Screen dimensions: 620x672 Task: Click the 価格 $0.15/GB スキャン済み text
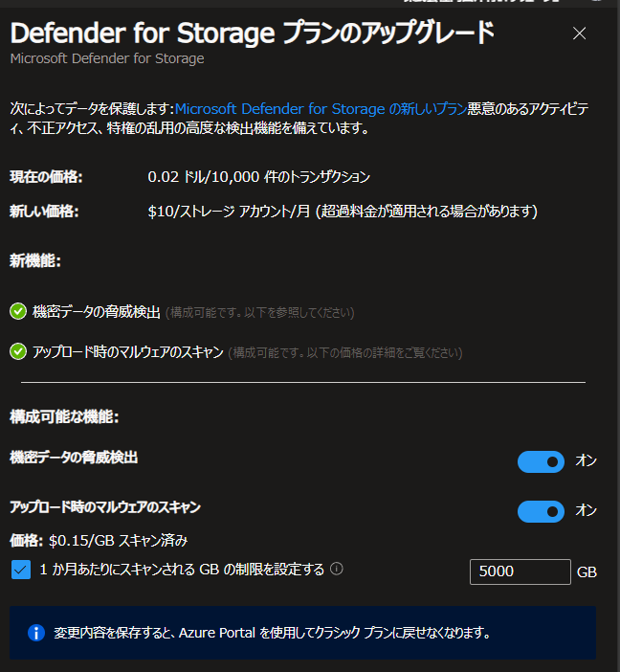click(99, 541)
